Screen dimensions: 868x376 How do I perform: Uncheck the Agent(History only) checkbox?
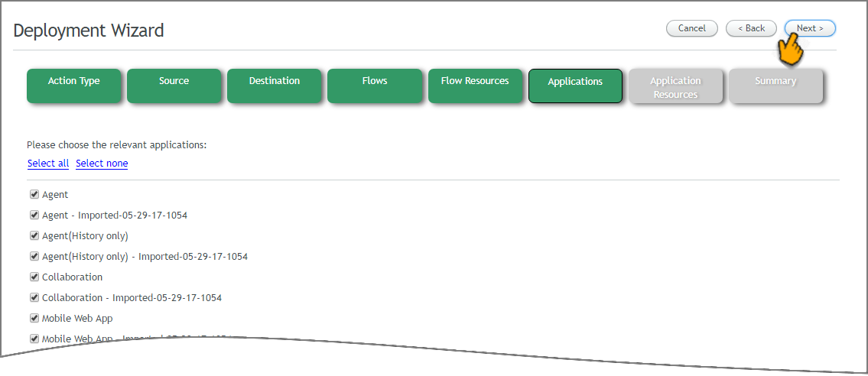34,235
